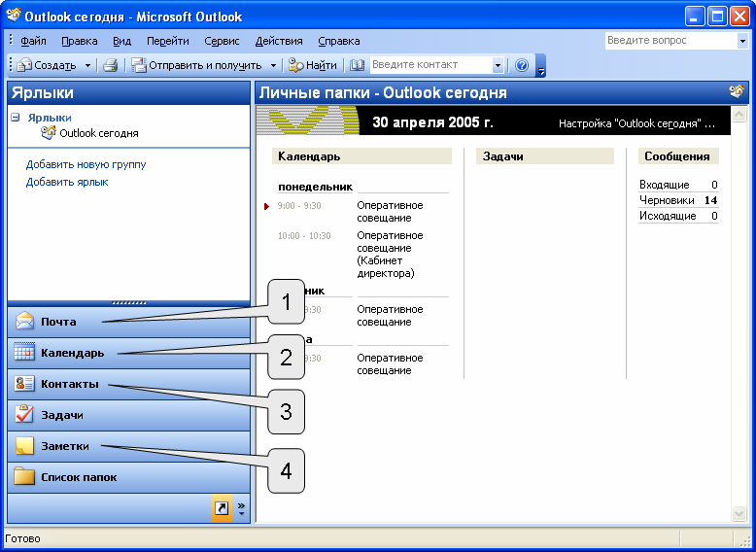Click Отправить и получить button
The height and width of the screenshot is (552, 756).
[196, 65]
